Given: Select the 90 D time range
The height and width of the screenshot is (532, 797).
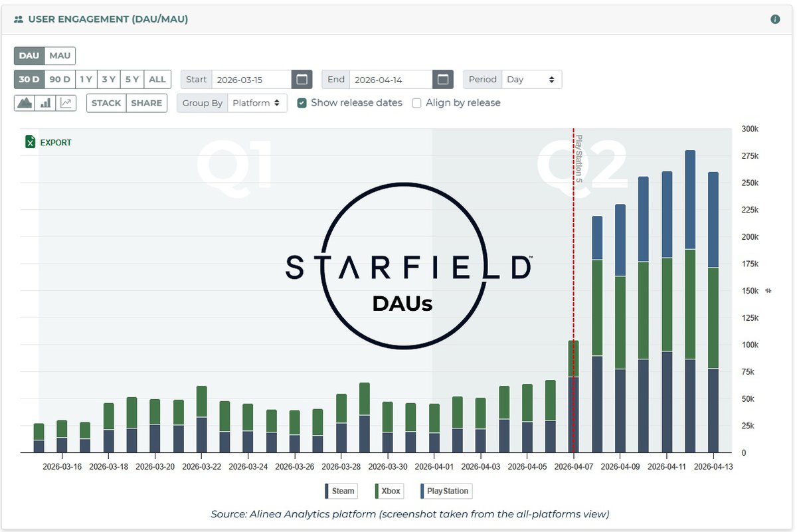Looking at the screenshot, I should 60,80.
